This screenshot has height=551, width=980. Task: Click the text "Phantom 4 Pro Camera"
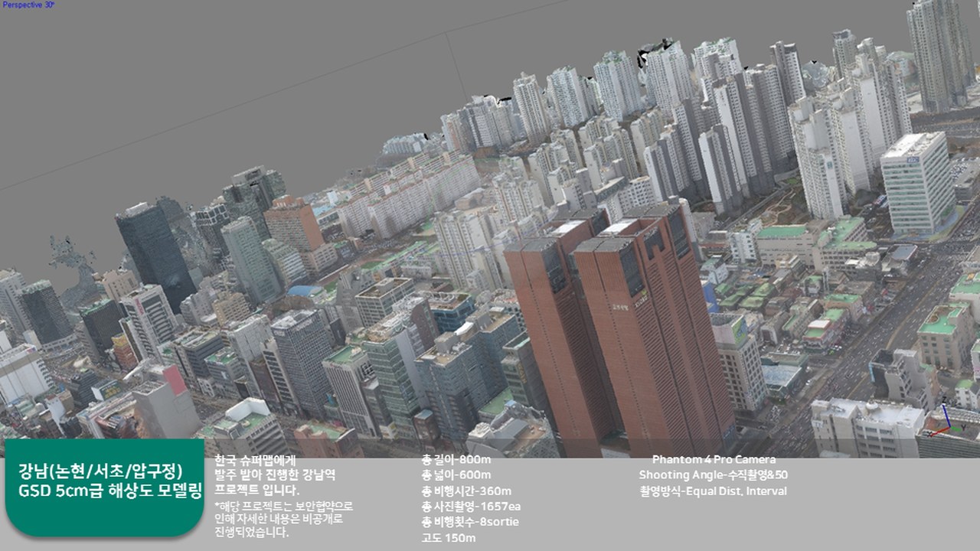(x=714, y=460)
